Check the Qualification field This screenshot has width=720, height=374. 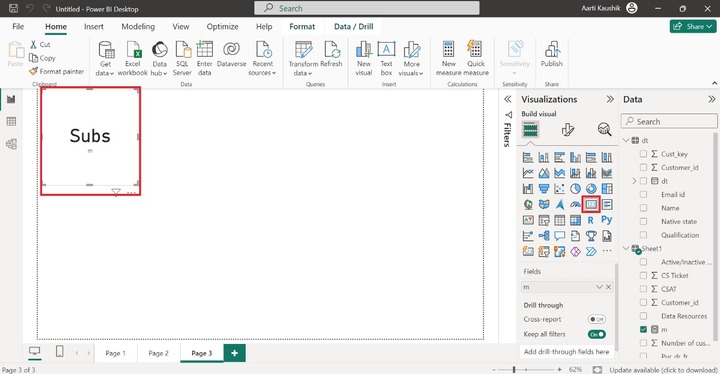(x=643, y=235)
